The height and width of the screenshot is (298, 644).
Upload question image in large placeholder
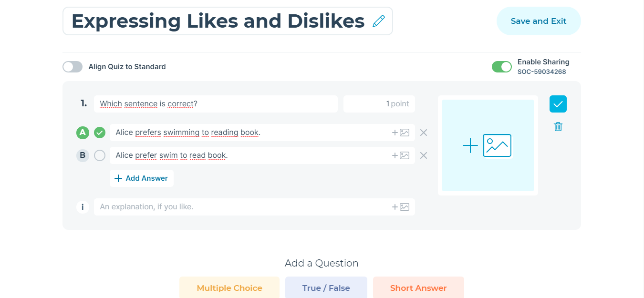pyautogui.click(x=488, y=145)
